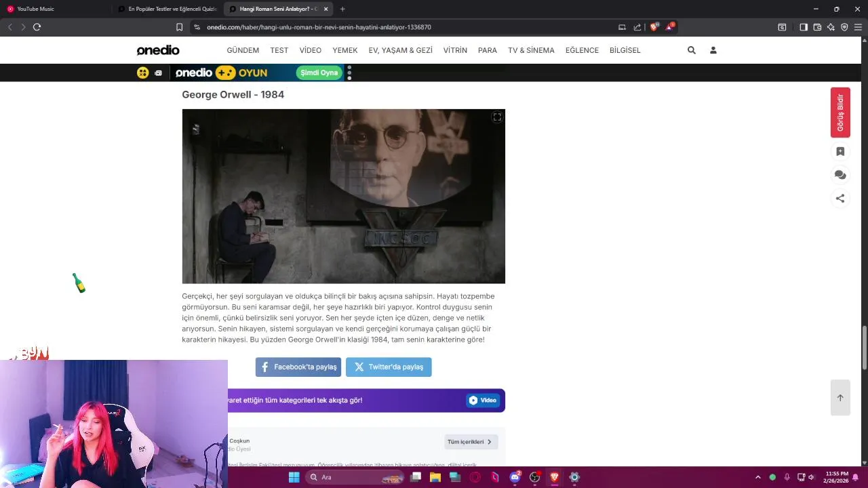Screen dimensions: 868x488
Task: Open the PARA menu item
Action: [x=488, y=50]
